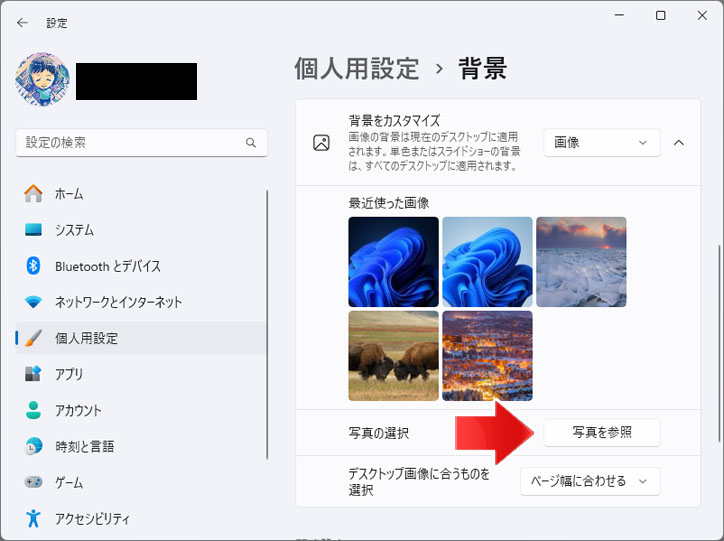Open the ページ幅に合わせる fit dropdown
The width and height of the screenshot is (724, 541).
590,481
